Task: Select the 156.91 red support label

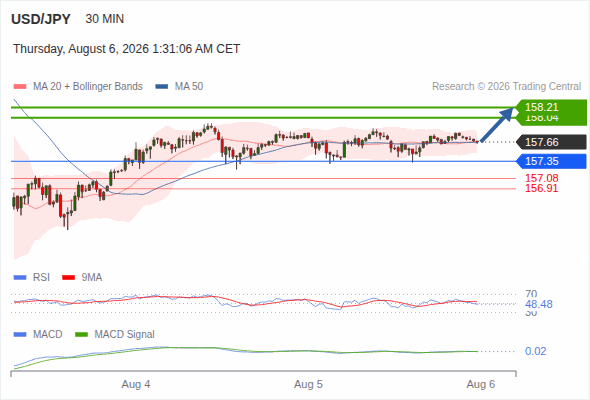Action: click(541, 189)
